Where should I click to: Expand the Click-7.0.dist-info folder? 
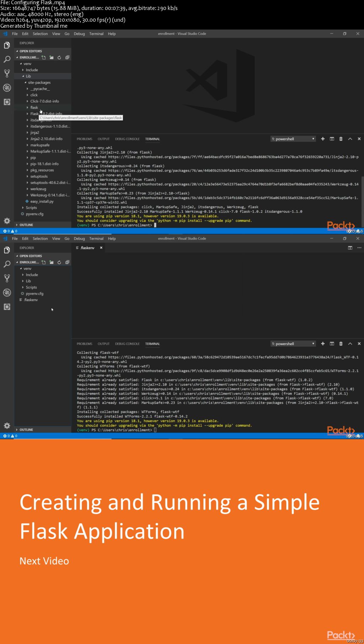pyautogui.click(x=44, y=101)
